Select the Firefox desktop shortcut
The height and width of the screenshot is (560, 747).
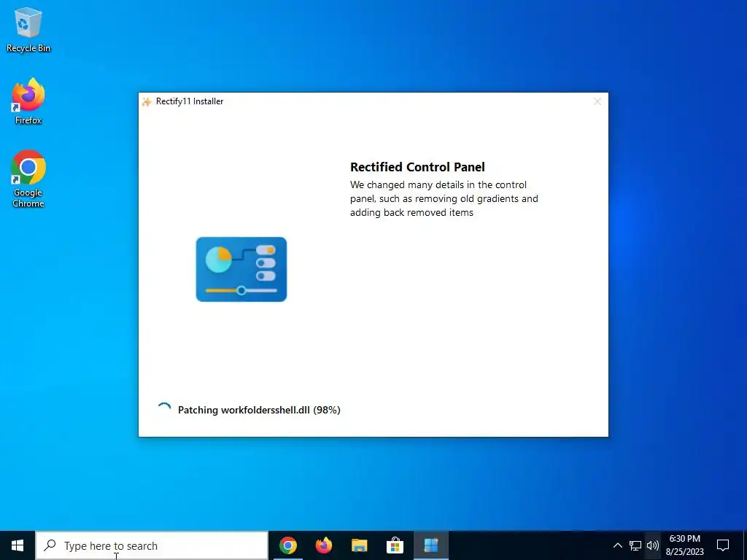coord(28,101)
